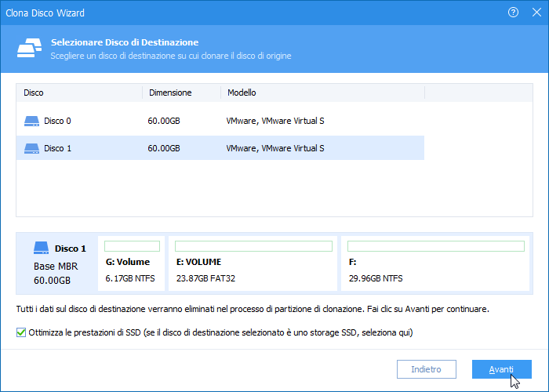Click the Modello column header

(322, 93)
